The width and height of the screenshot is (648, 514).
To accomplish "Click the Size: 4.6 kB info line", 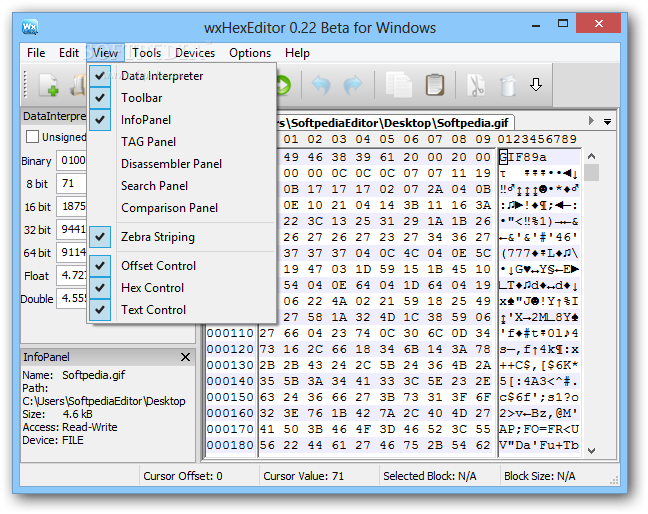I will (x=57, y=414).
